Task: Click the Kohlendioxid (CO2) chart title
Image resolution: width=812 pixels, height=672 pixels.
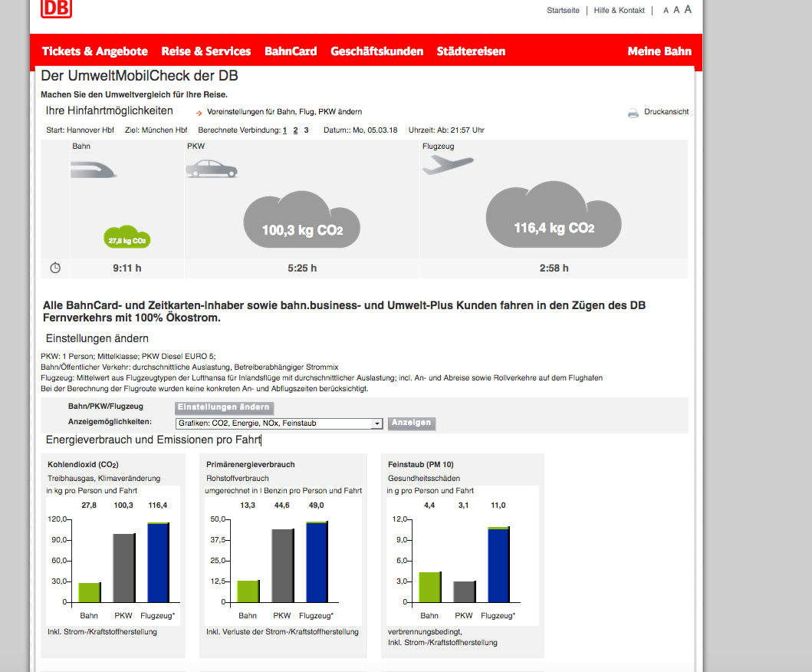Action: point(84,465)
